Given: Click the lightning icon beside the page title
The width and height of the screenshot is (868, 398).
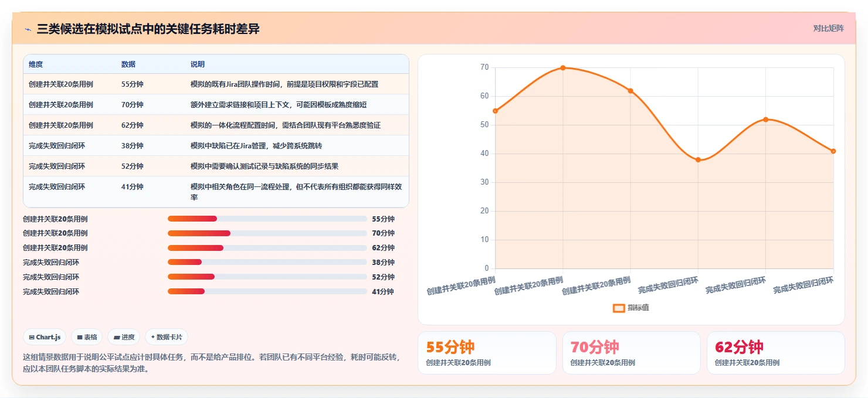Looking at the screenshot, I should [28, 29].
